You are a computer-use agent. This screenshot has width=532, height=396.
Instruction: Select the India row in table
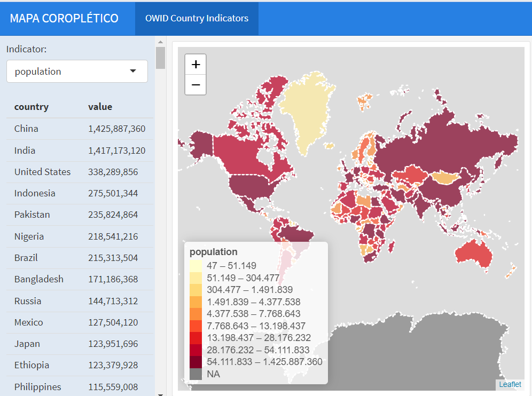click(80, 151)
